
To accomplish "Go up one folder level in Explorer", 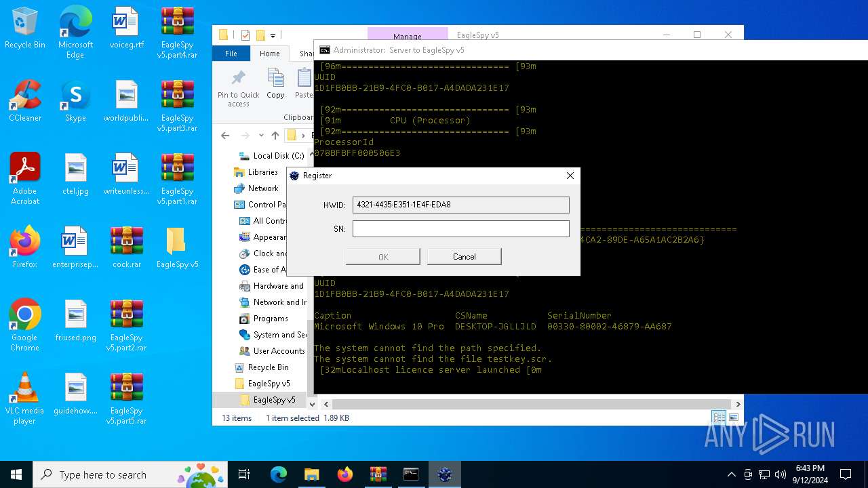I will click(x=275, y=136).
